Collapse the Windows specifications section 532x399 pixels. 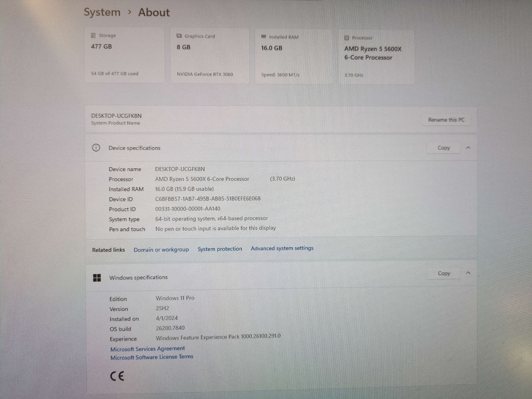point(468,273)
